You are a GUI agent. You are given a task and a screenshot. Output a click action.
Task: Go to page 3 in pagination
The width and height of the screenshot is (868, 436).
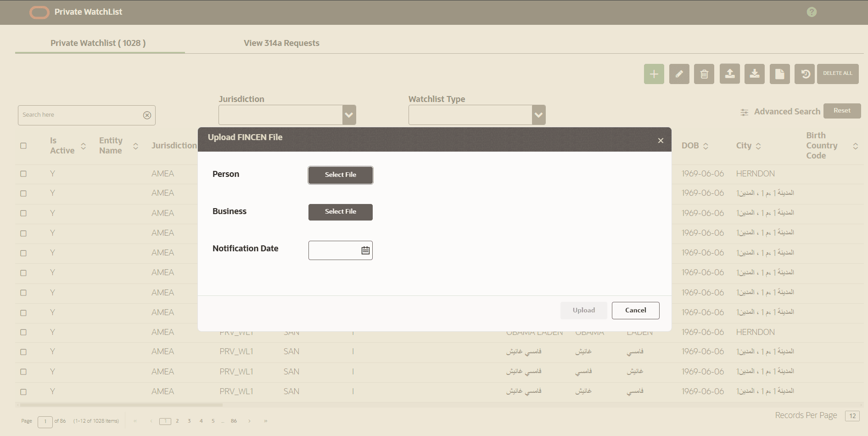point(189,421)
